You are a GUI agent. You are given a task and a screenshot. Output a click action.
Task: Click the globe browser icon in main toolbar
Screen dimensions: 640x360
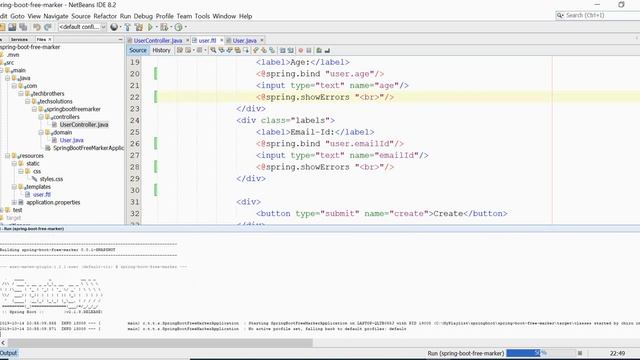point(114,27)
